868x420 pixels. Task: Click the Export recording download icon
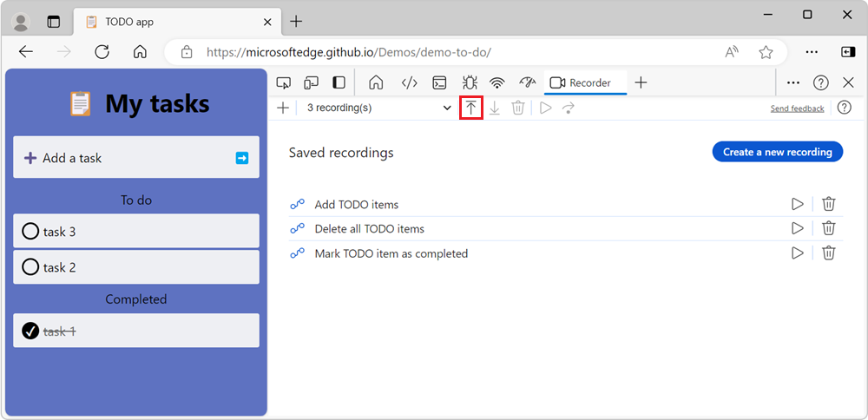495,108
